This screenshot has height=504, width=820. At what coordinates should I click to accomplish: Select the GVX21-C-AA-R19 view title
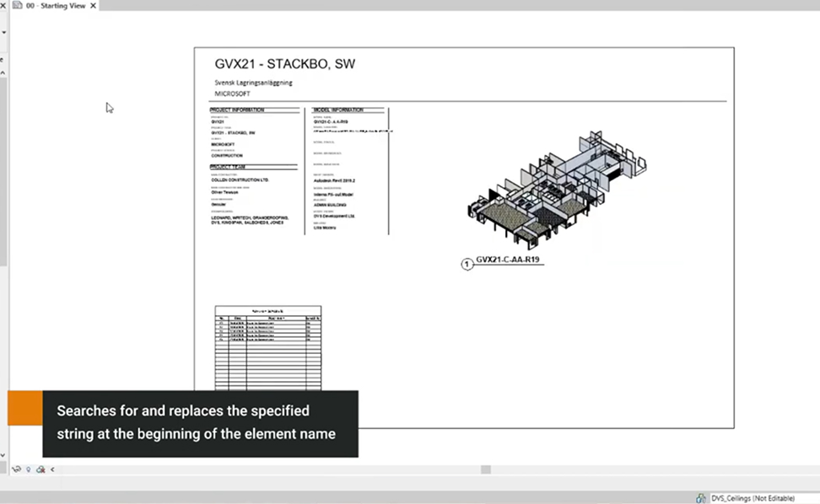[507, 260]
